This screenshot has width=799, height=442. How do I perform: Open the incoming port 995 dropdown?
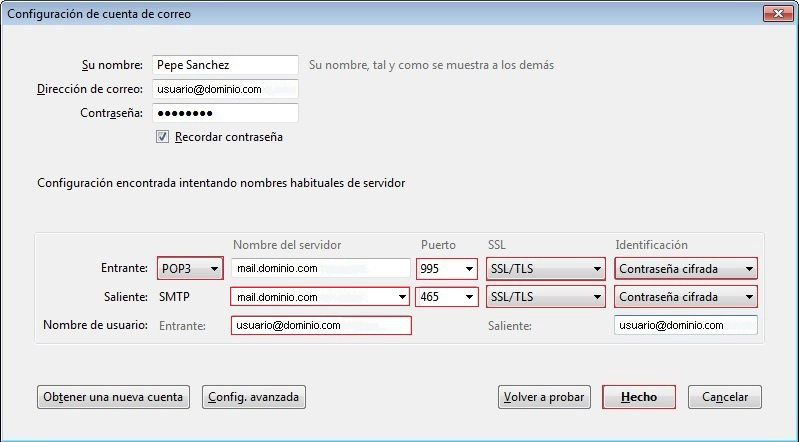447,269
